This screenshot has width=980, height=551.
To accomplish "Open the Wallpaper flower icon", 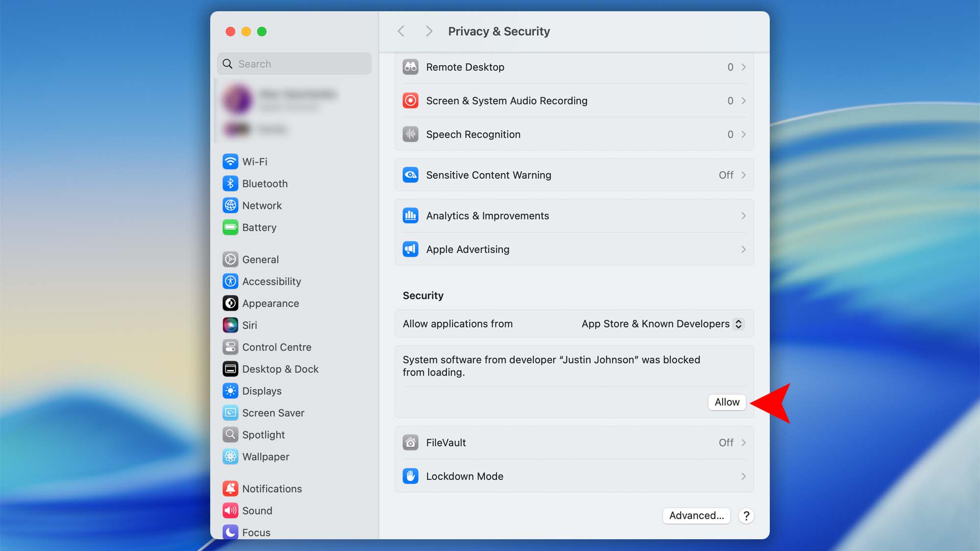I will click(230, 457).
